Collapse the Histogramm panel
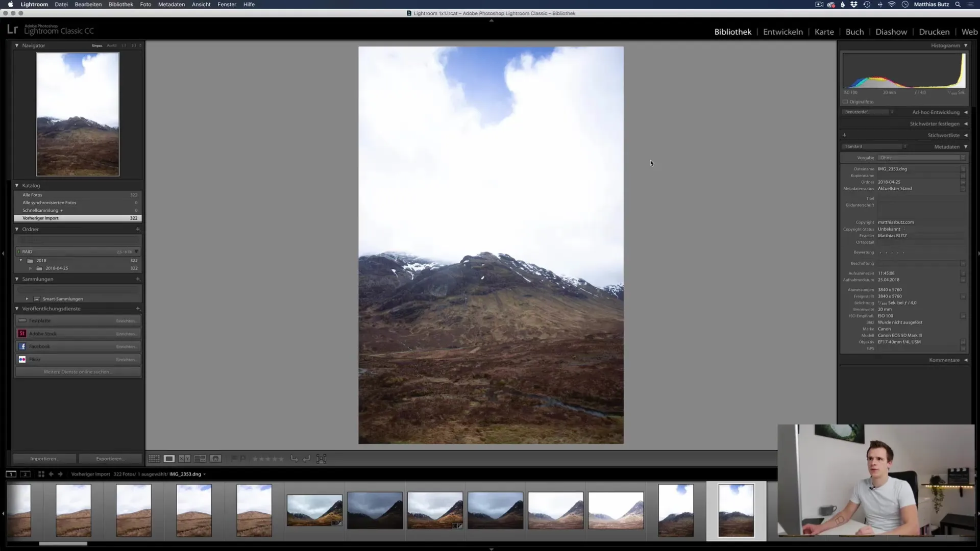980x551 pixels. point(966,45)
